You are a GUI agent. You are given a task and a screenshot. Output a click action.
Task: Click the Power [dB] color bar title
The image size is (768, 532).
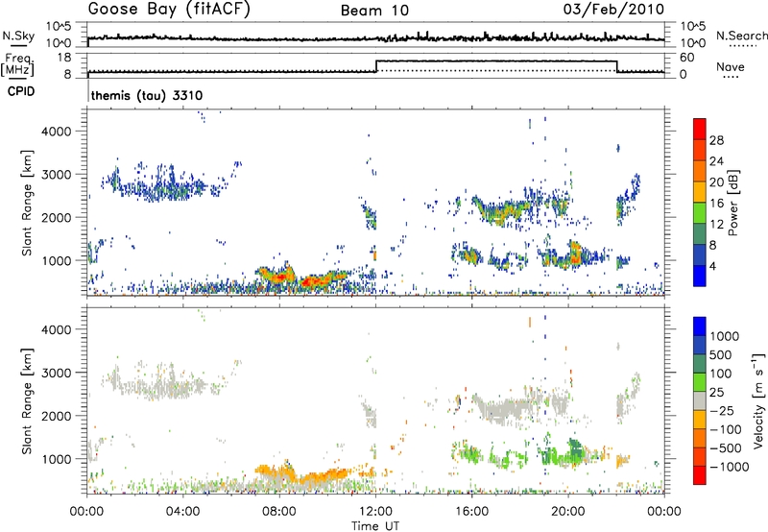tap(732, 203)
